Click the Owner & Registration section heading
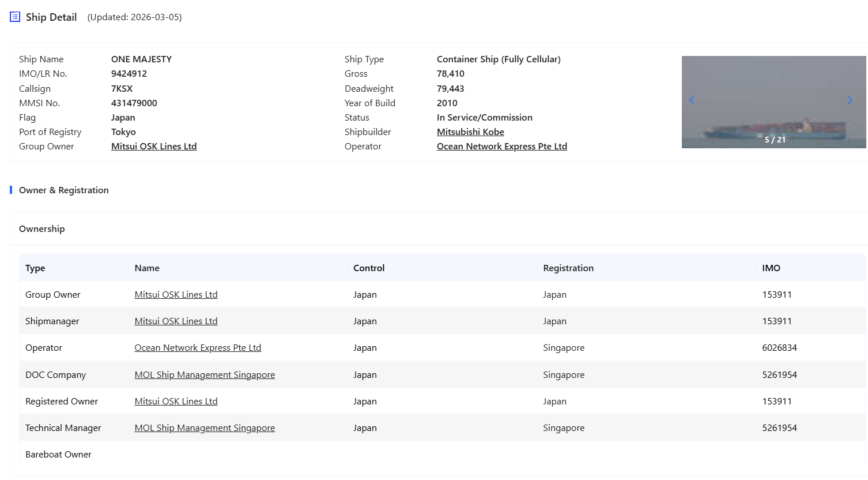 click(63, 190)
